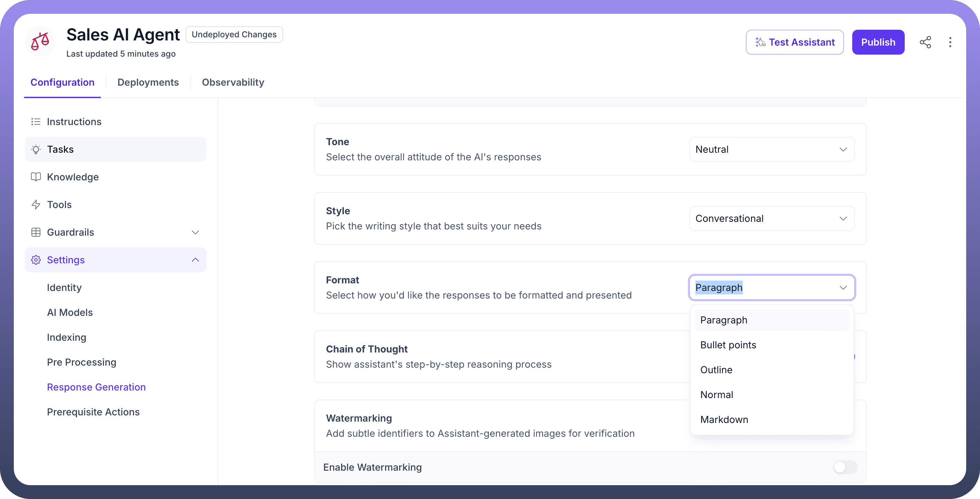Open the three-dot more options menu

tap(950, 42)
